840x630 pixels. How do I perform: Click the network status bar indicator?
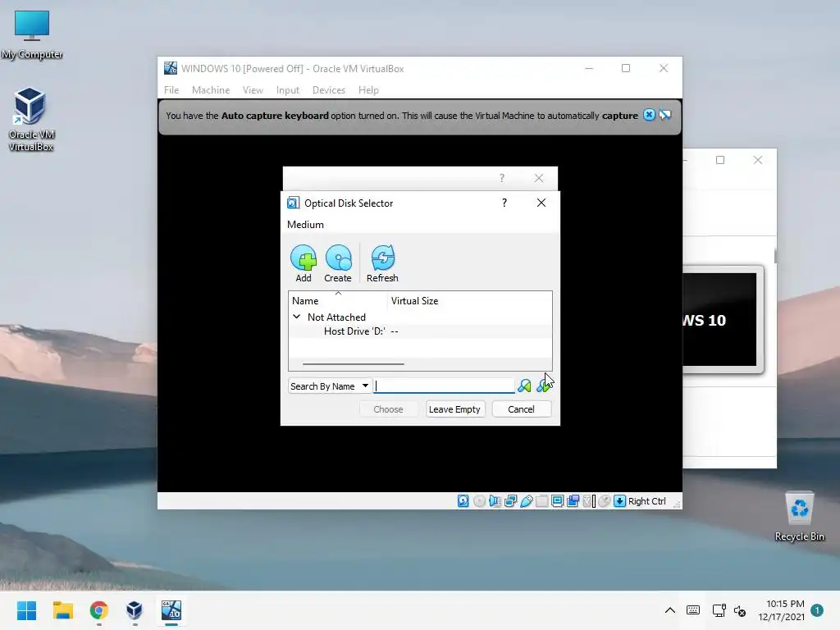click(510, 501)
